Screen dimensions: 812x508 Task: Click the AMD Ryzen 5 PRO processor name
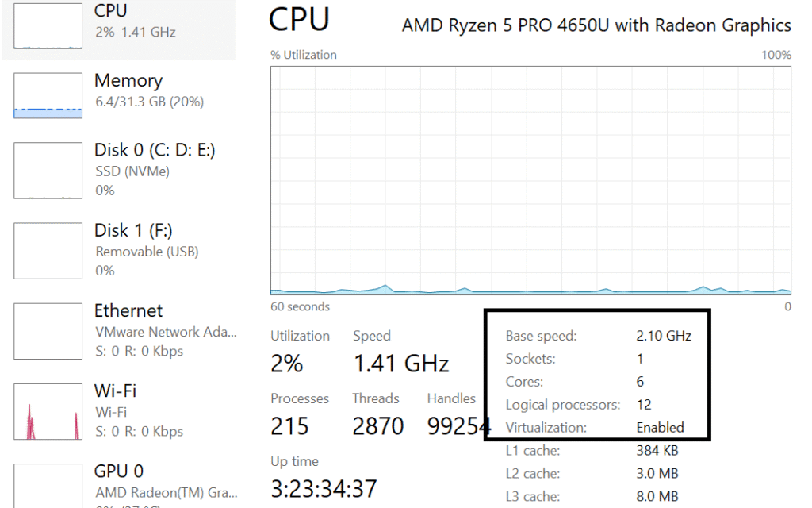coord(596,25)
